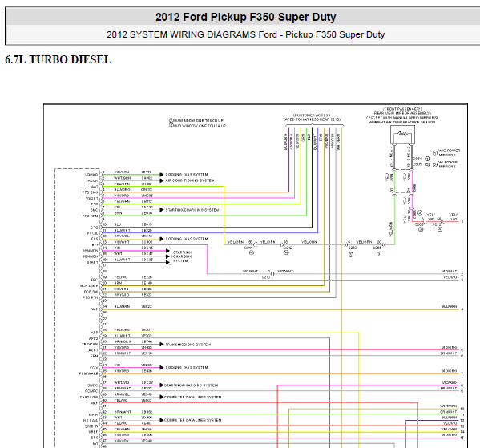The width and height of the screenshot is (480, 448).
Task: Click the 'BRN' wire color at pin 20
Action: (118, 283)
